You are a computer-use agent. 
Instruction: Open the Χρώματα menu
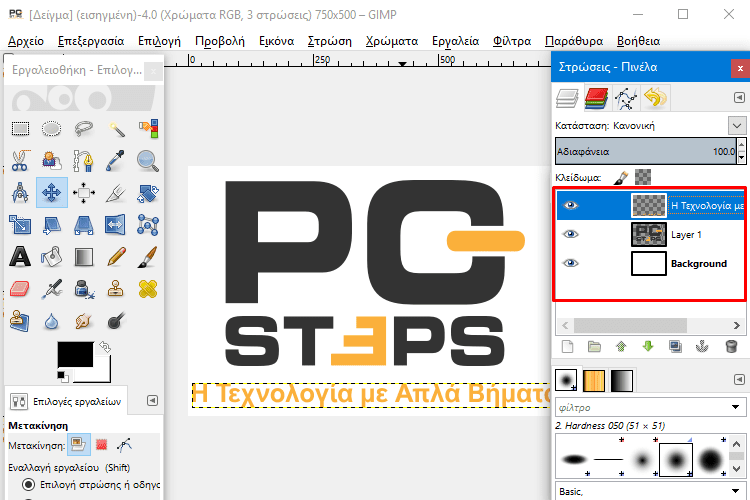tap(392, 41)
